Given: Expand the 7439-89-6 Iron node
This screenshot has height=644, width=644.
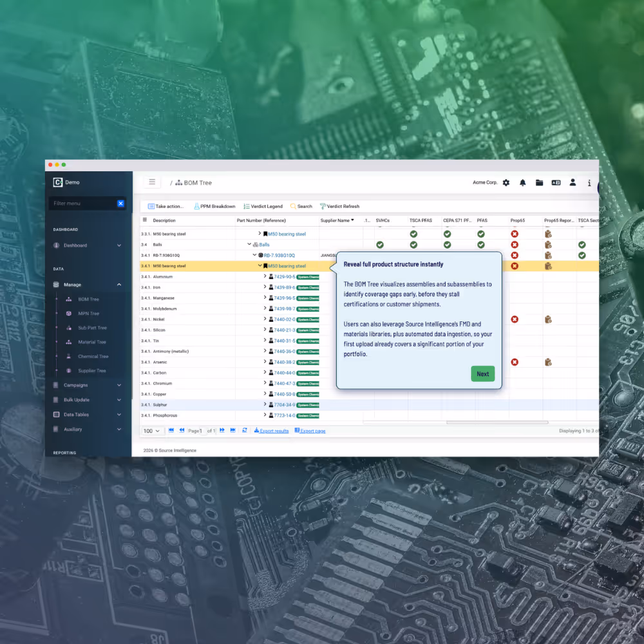Looking at the screenshot, I should tap(265, 287).
